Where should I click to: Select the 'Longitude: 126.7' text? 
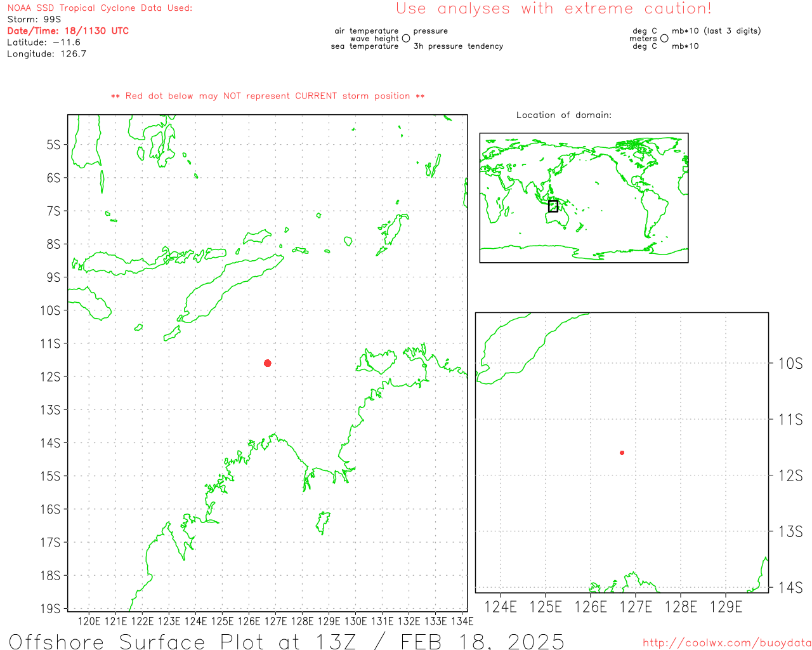point(46,54)
